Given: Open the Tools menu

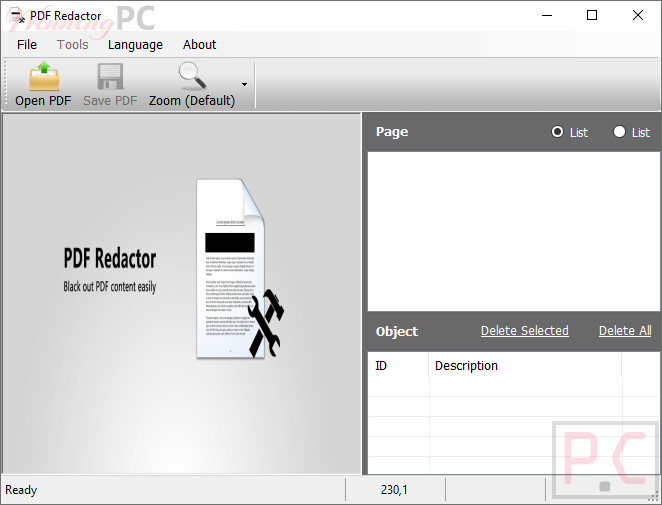Looking at the screenshot, I should click(x=73, y=44).
